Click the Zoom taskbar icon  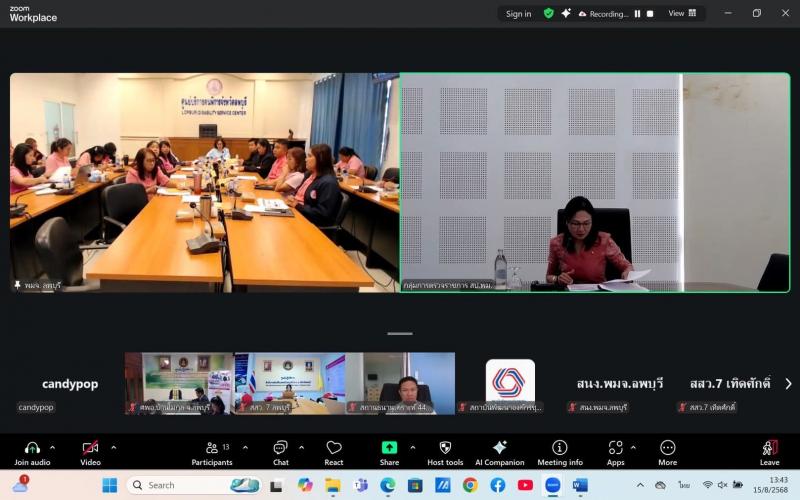tap(553, 485)
